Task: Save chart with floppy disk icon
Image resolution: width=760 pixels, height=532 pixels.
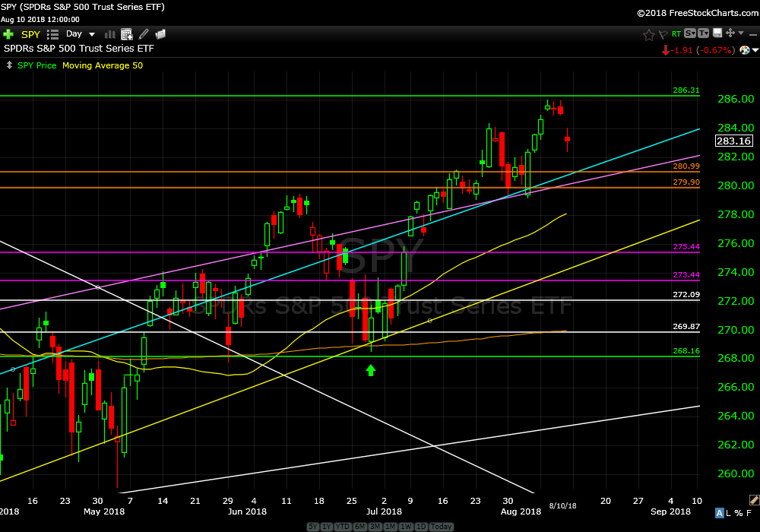Action: coord(717,33)
